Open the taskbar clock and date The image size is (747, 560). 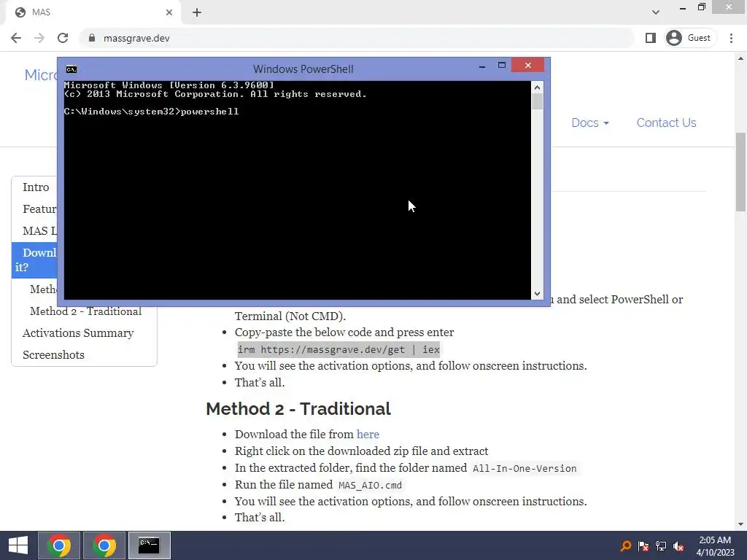coord(715,546)
